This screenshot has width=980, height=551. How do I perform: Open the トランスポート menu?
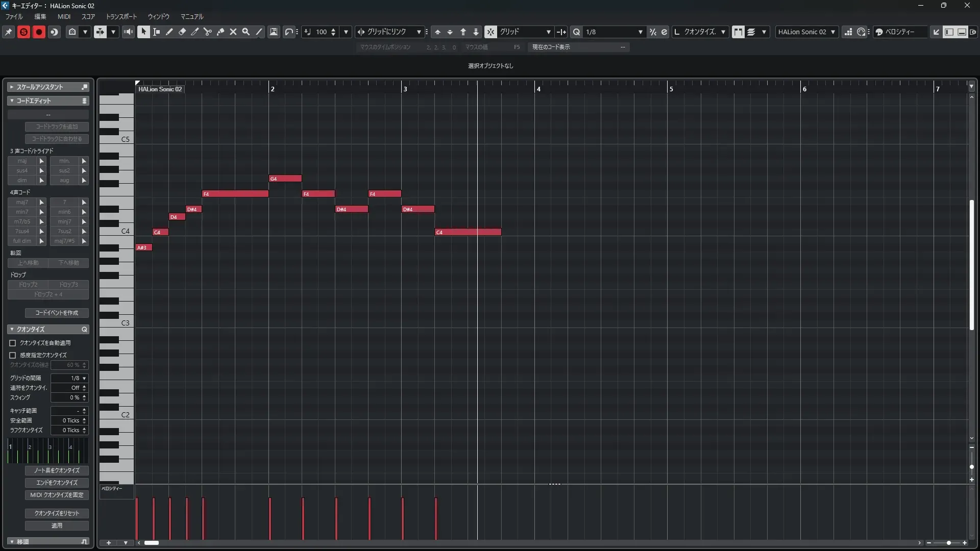121,16
